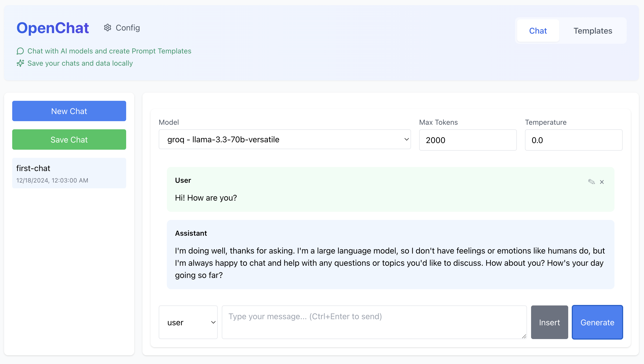Expand the user role dropdown
This screenshot has width=644, height=364.
(x=188, y=322)
